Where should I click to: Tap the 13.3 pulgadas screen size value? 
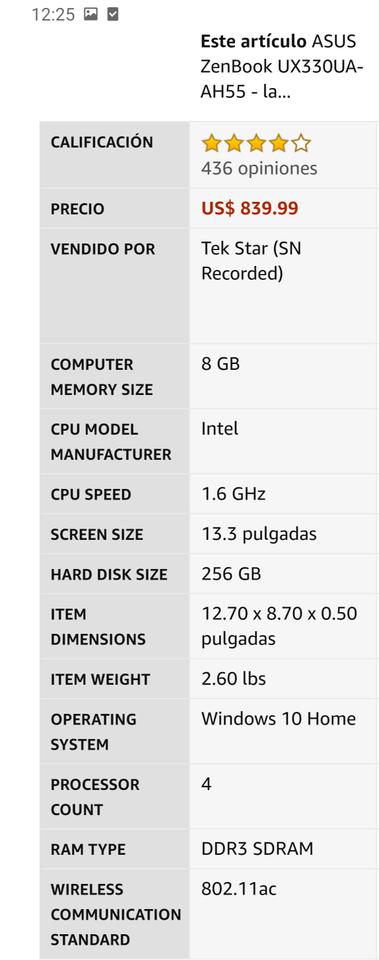click(259, 534)
